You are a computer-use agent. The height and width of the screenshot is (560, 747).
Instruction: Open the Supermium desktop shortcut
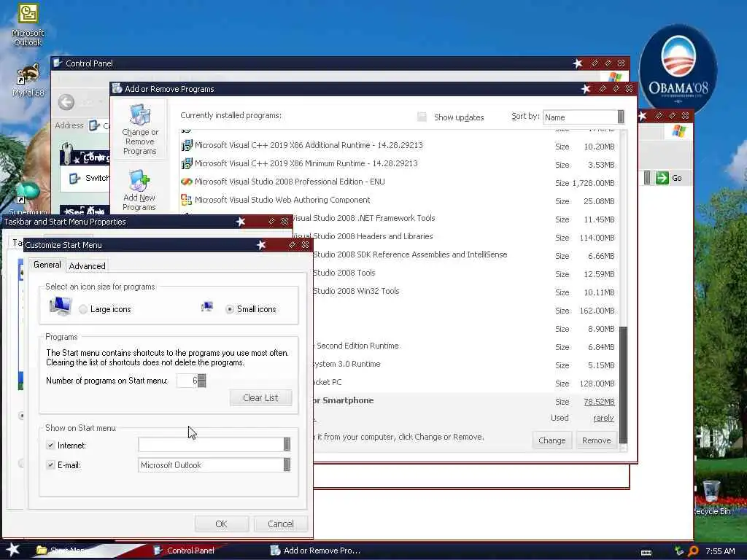(x=28, y=198)
